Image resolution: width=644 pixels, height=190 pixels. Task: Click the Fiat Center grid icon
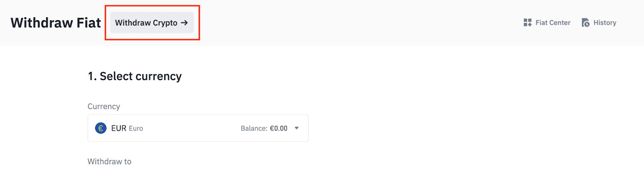click(x=527, y=23)
